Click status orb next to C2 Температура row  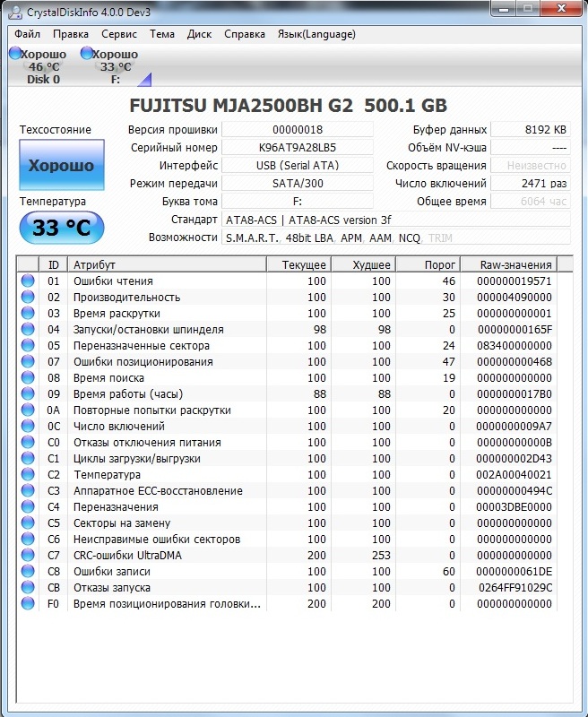28,475
